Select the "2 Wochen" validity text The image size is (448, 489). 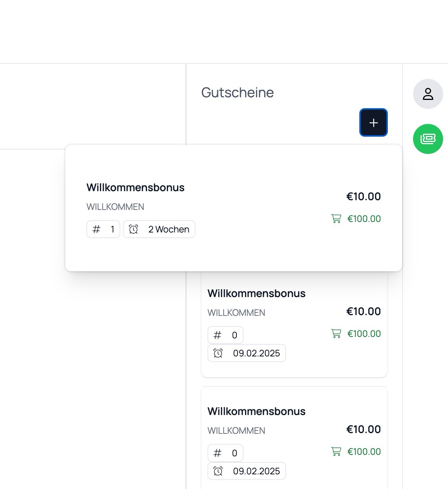[169, 229]
